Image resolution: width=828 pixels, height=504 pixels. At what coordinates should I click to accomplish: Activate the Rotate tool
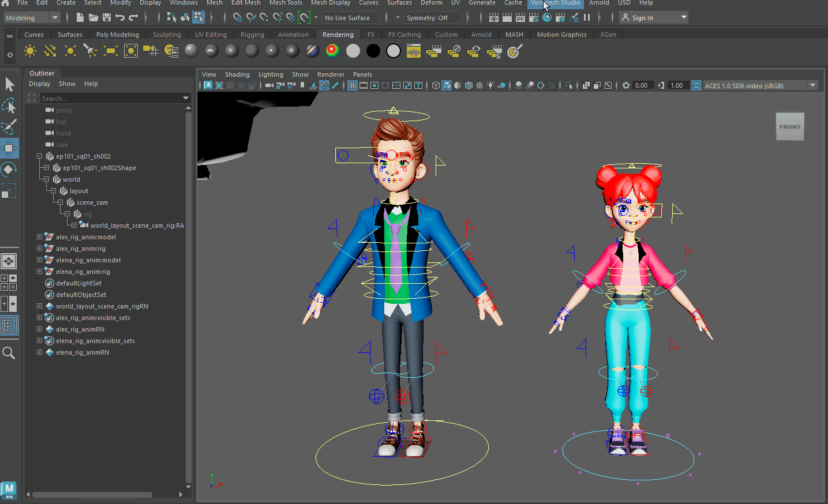[x=9, y=170]
